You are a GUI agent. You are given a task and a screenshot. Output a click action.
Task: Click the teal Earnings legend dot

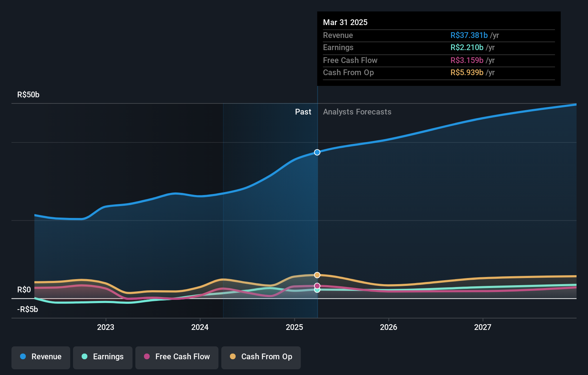[x=84, y=357]
